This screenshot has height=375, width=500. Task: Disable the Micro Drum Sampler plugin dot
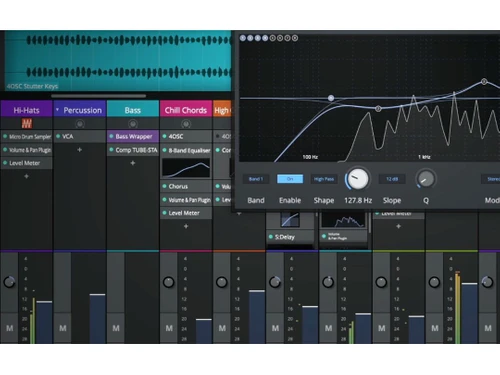click(5, 136)
